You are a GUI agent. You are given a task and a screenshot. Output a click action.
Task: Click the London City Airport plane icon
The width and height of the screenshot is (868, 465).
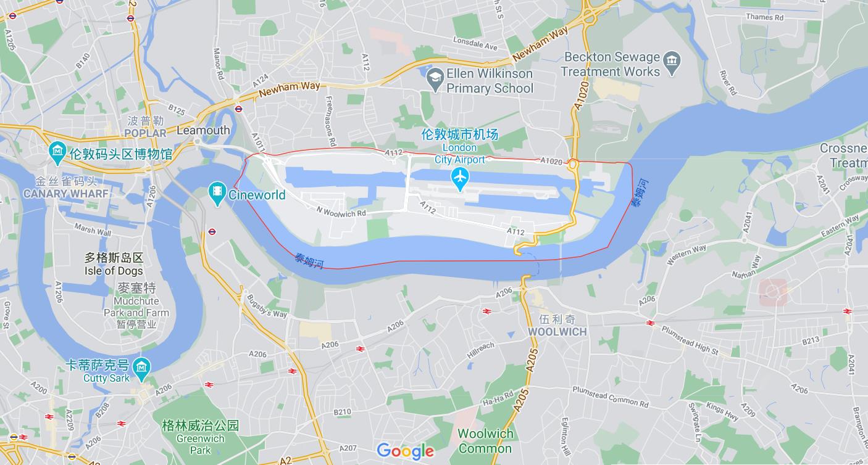pos(460,179)
